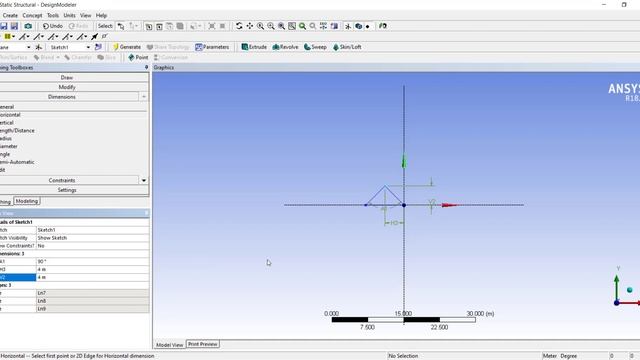Click the Skin/Loft tool
The width and height of the screenshot is (640, 360).
pyautogui.click(x=347, y=47)
